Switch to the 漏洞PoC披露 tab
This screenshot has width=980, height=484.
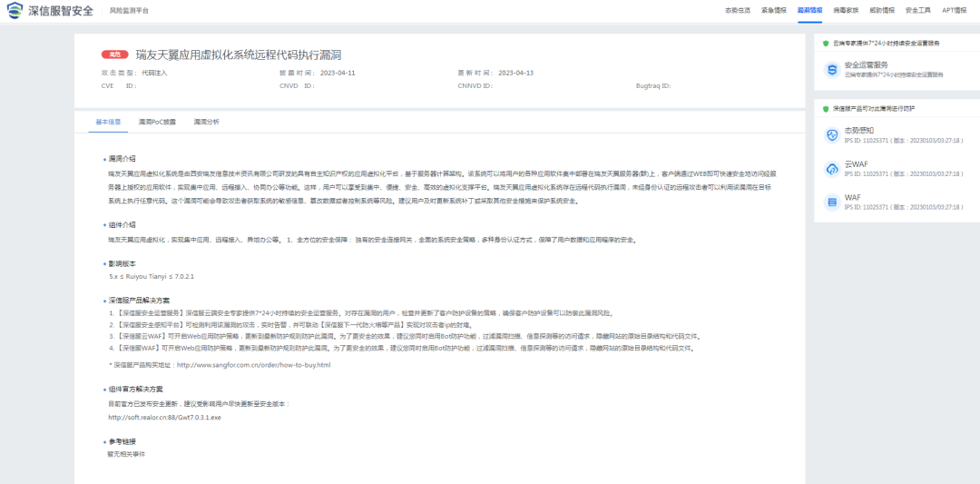point(158,122)
